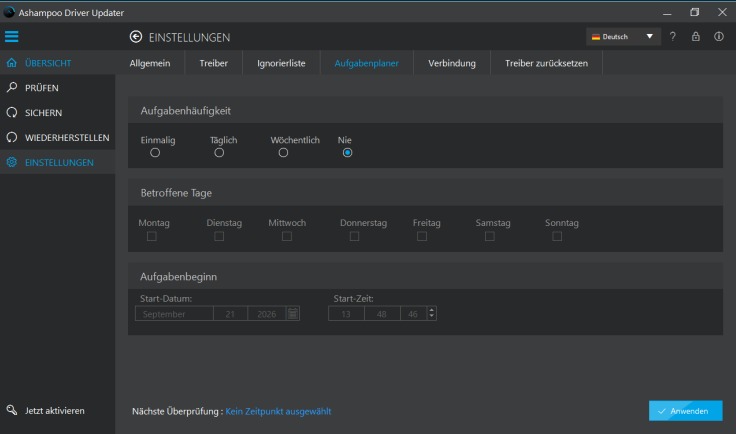Screen dimensions: 736x434
Task: Check the Dienstag checkbox
Action: (x=219, y=236)
